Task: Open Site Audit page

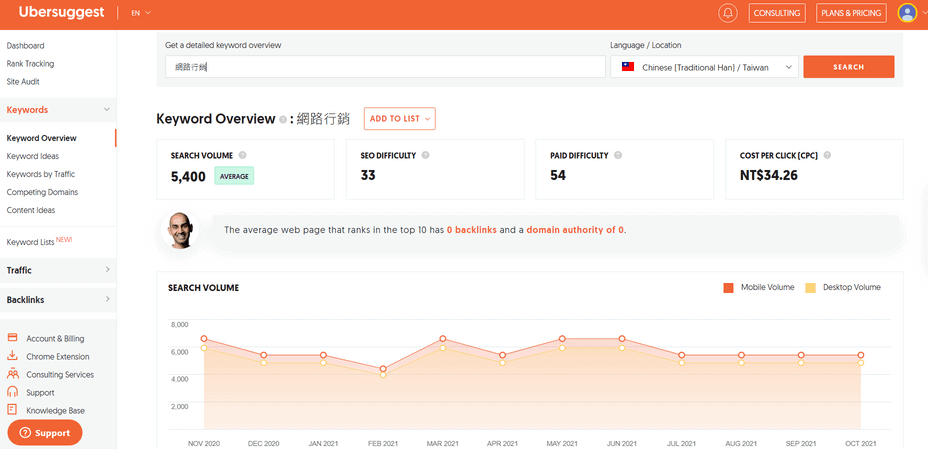Action: [x=23, y=82]
